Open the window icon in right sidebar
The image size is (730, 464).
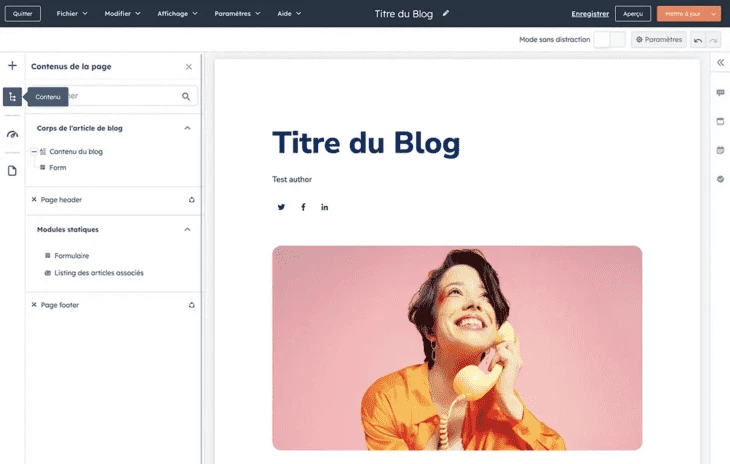tap(720, 121)
